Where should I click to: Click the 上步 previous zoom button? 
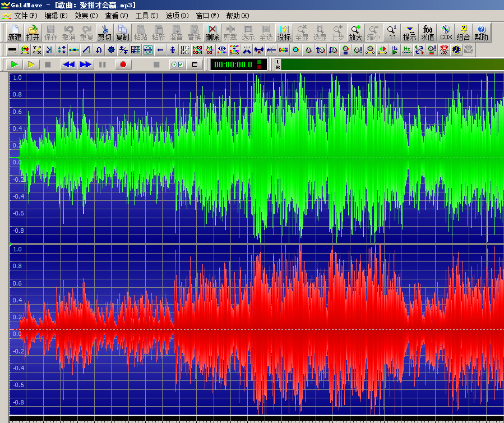click(x=338, y=33)
